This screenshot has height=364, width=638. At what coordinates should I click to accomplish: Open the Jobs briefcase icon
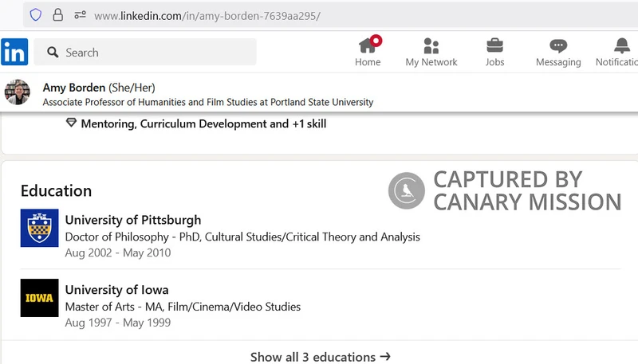coord(494,45)
